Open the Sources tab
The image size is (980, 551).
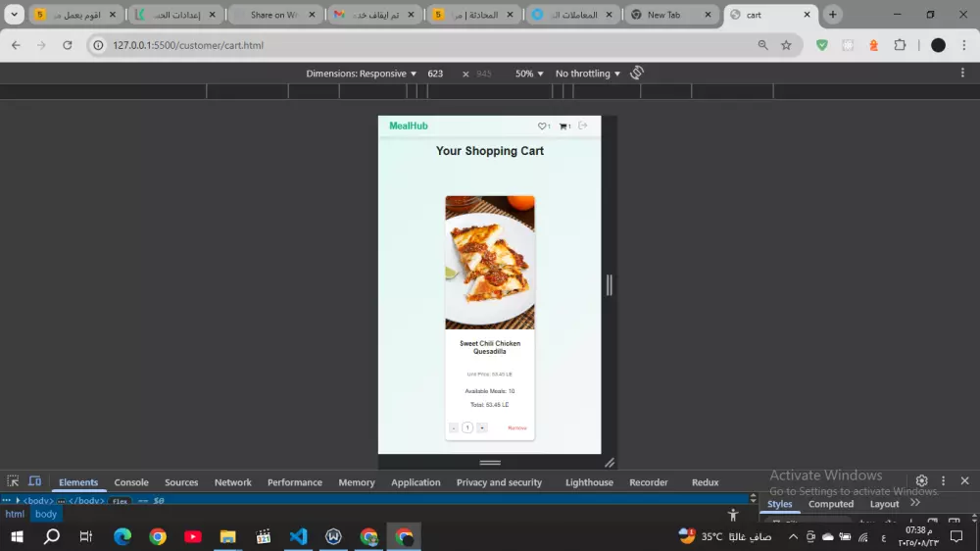tap(181, 482)
